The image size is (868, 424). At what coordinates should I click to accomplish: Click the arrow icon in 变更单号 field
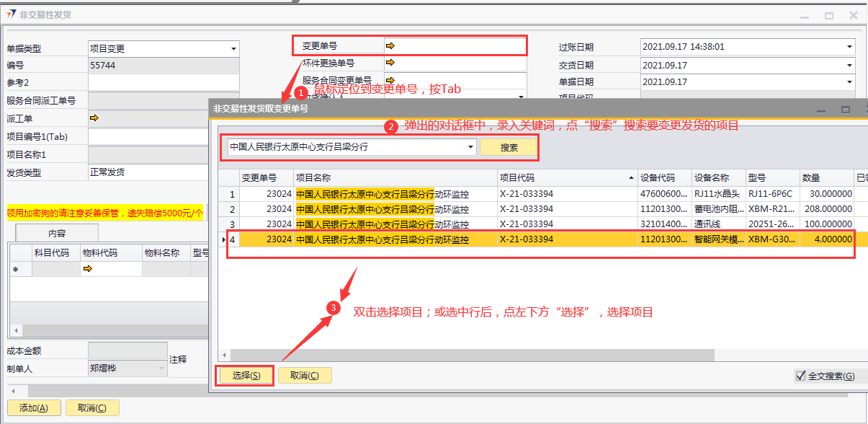coord(390,46)
